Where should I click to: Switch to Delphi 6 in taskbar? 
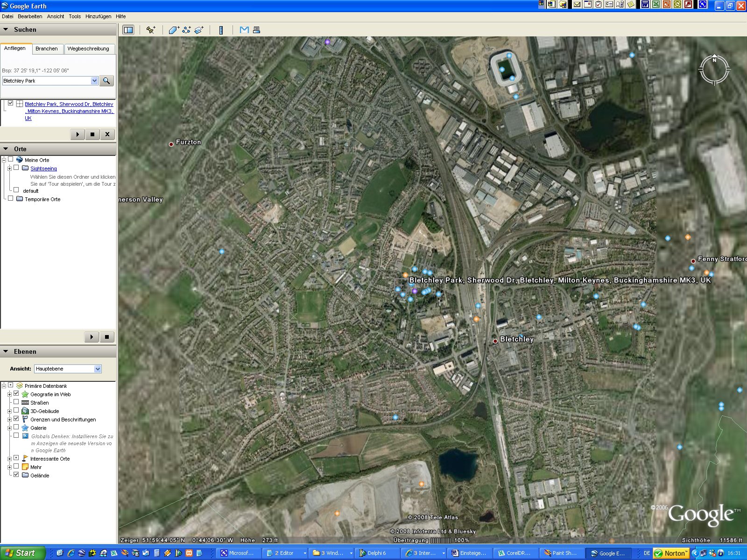point(376,553)
